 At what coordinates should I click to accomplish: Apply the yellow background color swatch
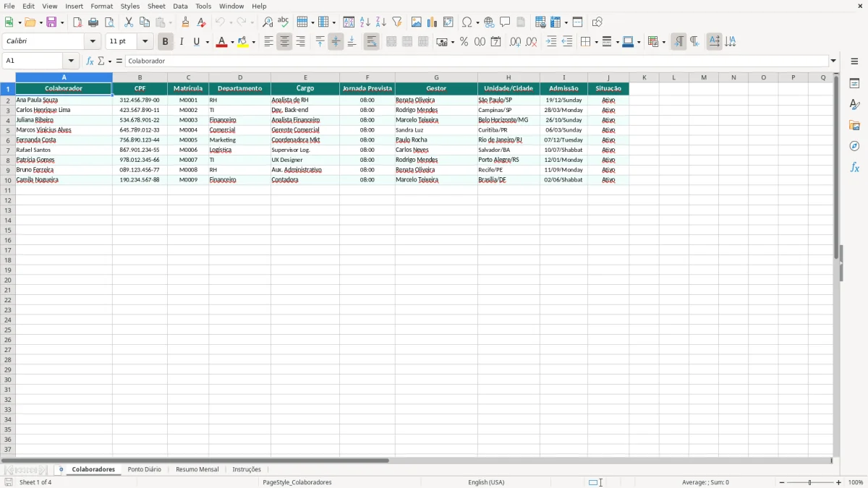243,42
